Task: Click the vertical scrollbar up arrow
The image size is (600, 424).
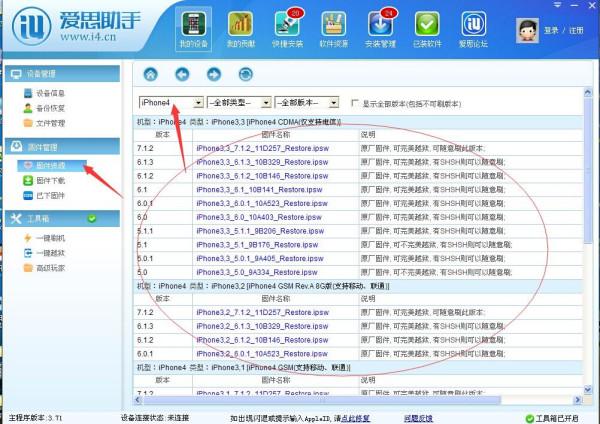Action: coord(588,92)
